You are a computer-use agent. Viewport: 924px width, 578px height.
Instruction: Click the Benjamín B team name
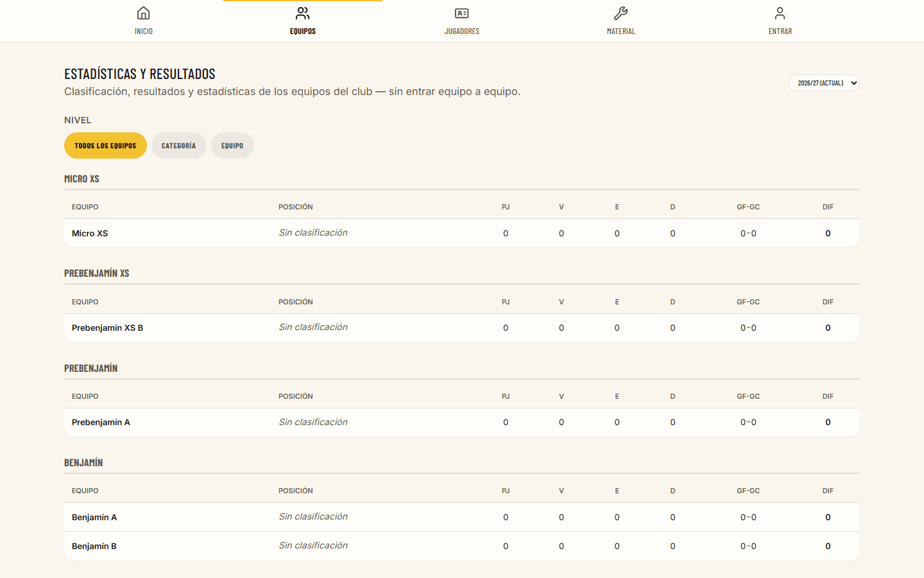coord(94,546)
